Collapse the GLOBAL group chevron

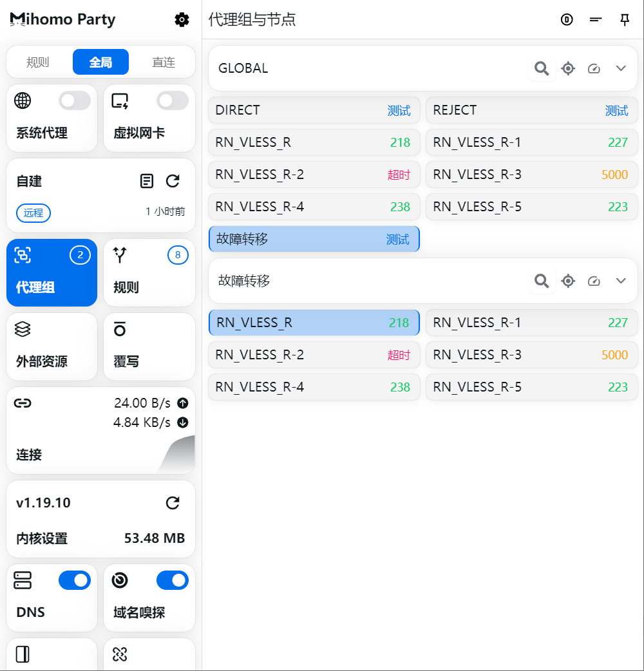tap(621, 68)
